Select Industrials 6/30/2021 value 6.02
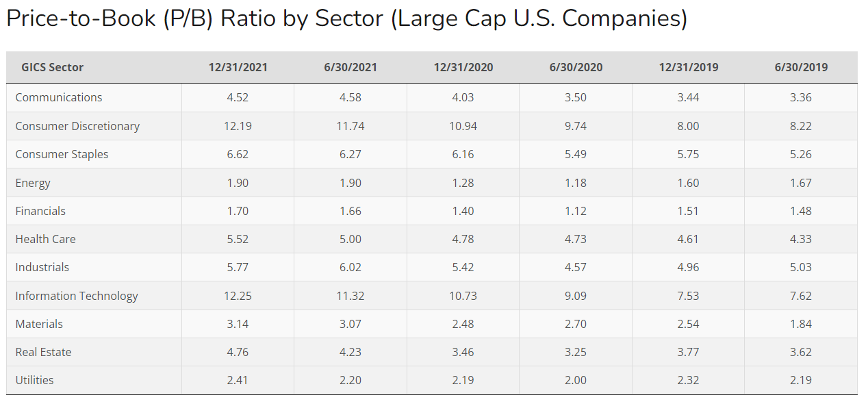 350,267
